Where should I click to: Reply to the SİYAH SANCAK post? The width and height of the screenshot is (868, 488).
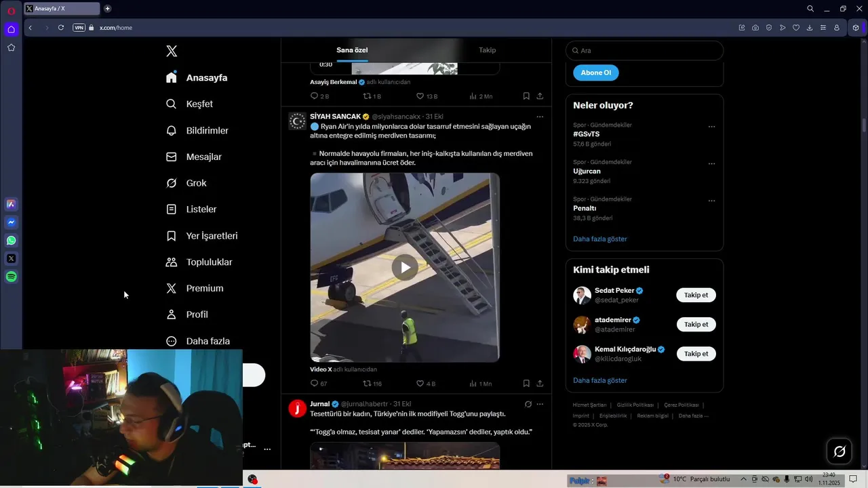point(319,384)
